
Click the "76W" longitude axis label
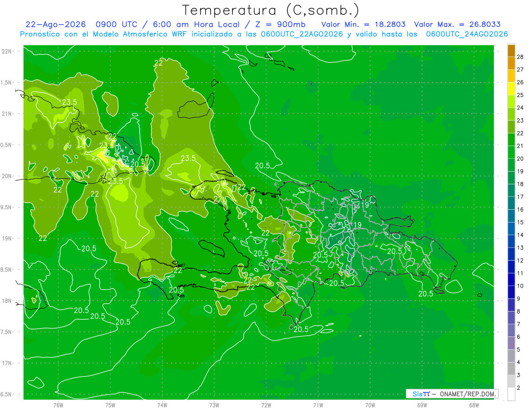click(x=58, y=405)
